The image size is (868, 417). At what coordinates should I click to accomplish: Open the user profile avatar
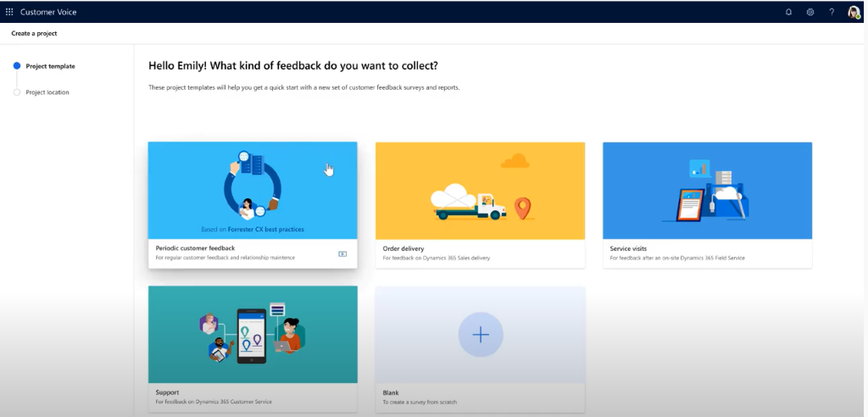[854, 12]
